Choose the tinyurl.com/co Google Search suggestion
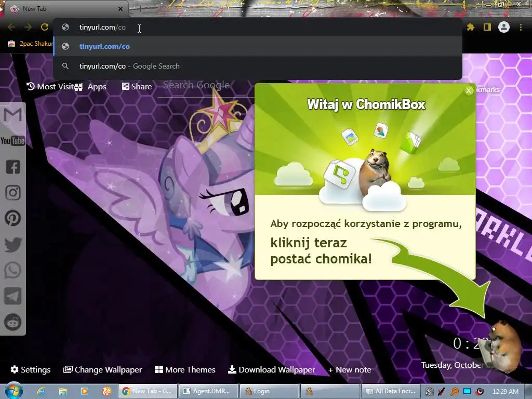The image size is (532, 399). point(258,66)
